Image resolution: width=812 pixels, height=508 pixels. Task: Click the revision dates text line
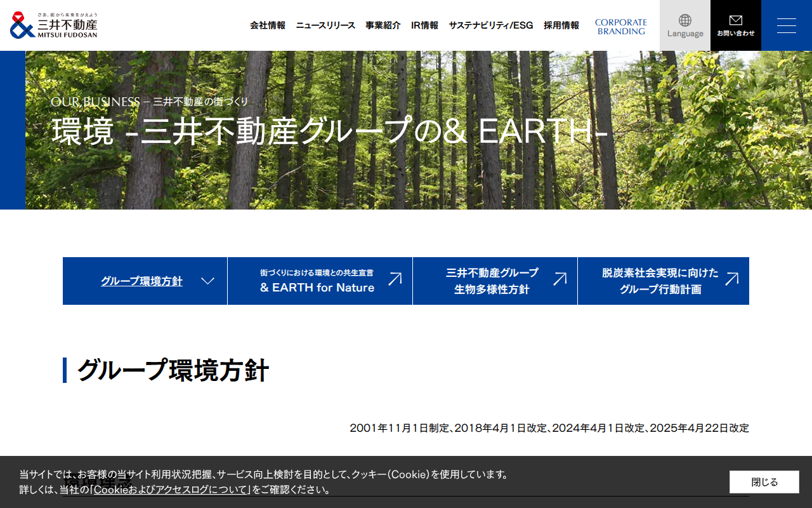pos(549,428)
